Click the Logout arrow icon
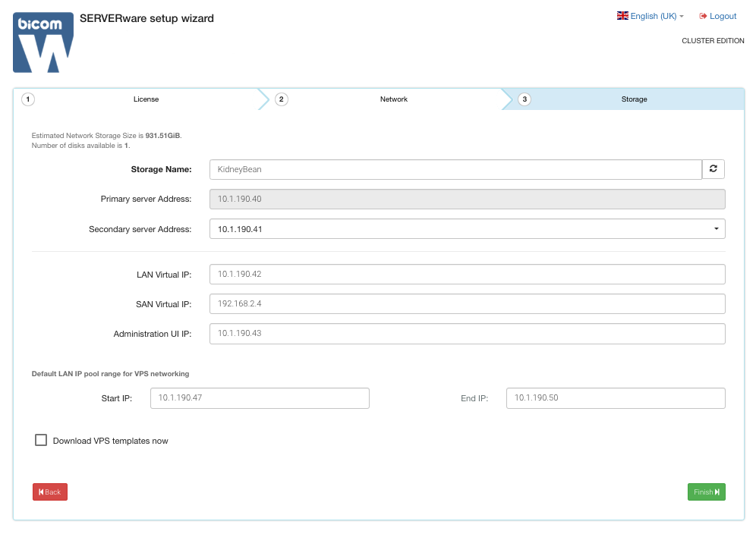Screen dimensions: 756x534 point(703,16)
